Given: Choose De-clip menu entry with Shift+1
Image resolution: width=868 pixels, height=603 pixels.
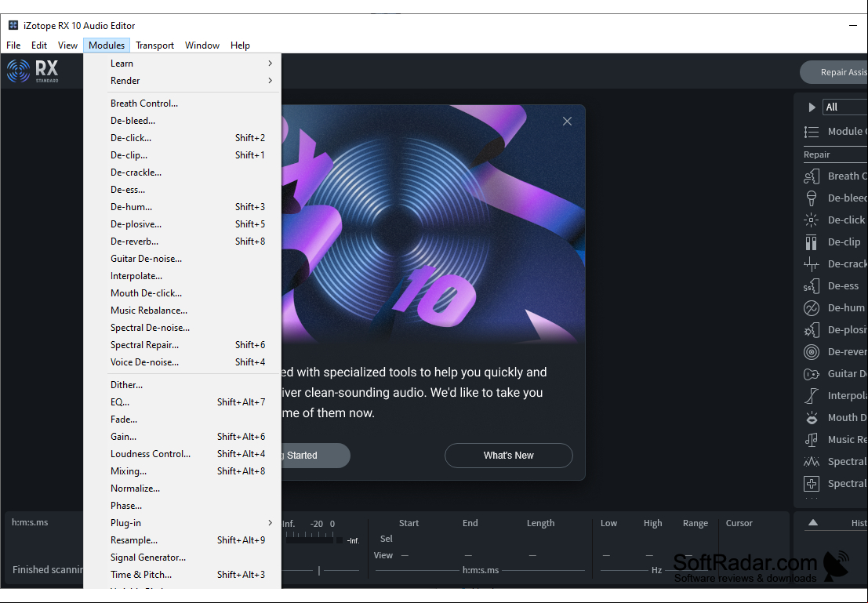Looking at the screenshot, I should (x=182, y=155).
